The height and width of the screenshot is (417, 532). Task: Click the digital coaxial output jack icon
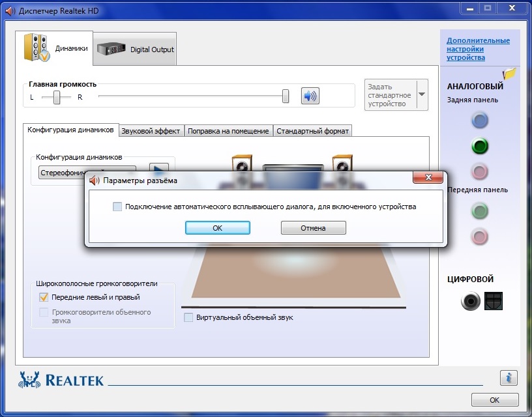click(x=471, y=301)
